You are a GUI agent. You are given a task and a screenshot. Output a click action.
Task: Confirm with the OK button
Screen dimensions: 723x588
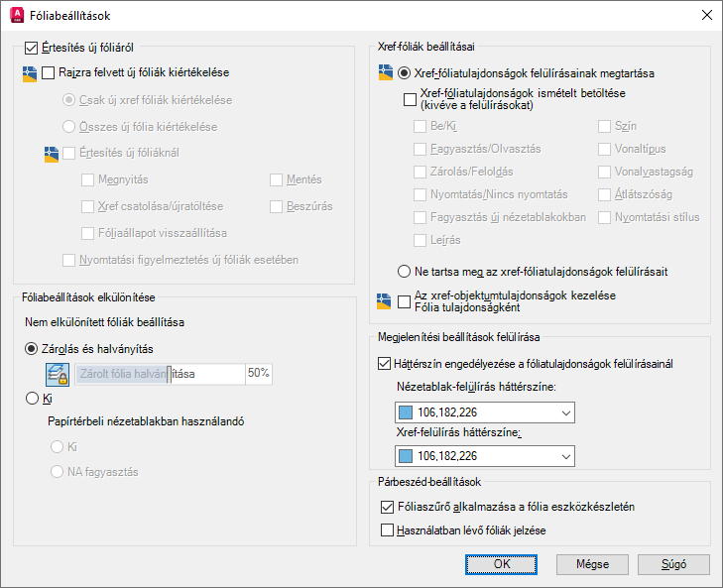501,564
